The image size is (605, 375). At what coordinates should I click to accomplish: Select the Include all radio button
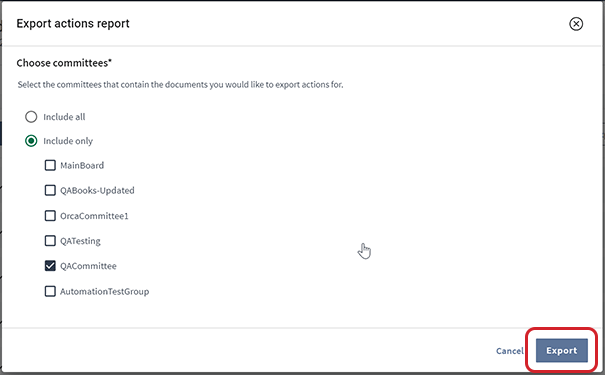coord(31,117)
